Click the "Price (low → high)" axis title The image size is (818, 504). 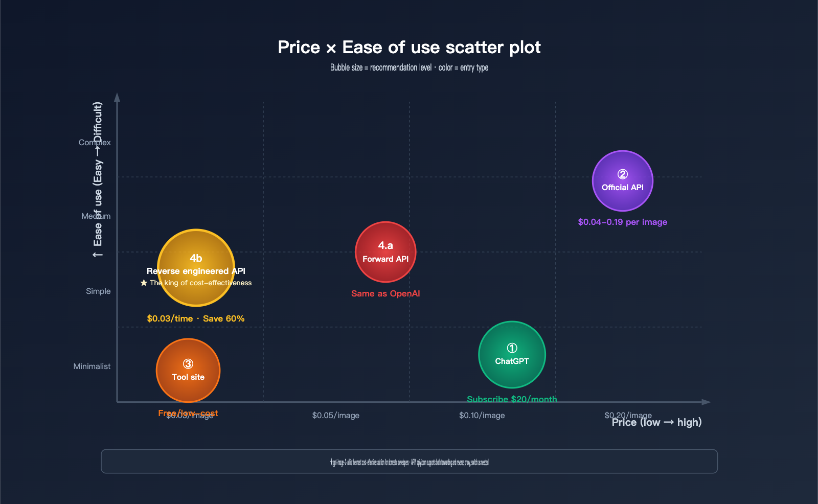click(x=656, y=423)
